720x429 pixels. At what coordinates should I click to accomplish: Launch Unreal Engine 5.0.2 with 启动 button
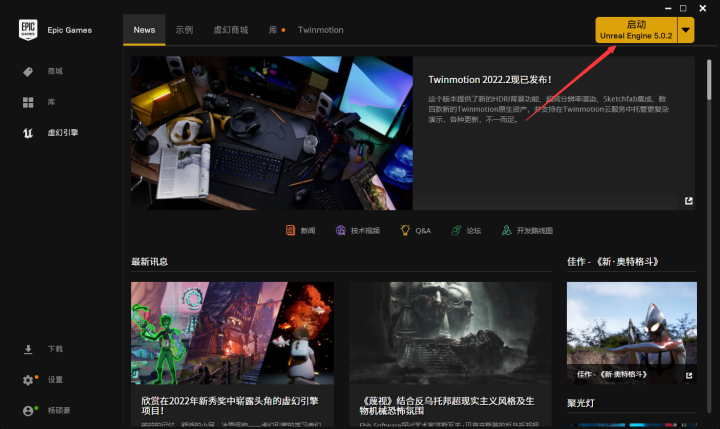pyautogui.click(x=636, y=30)
